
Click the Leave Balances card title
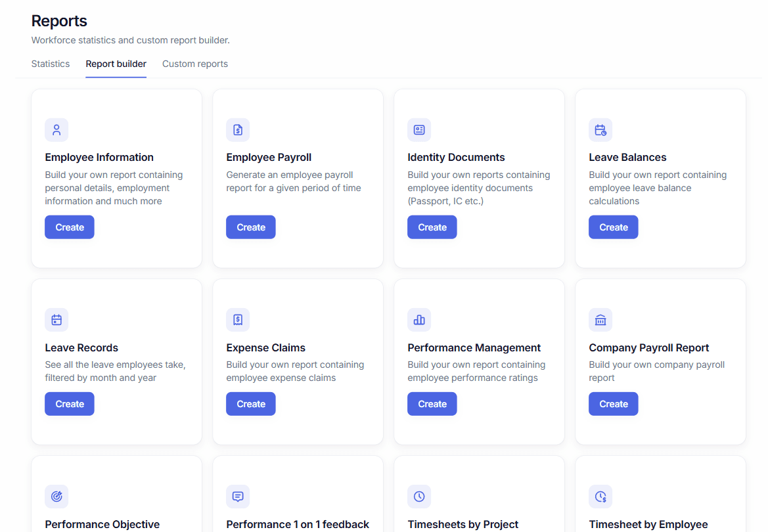click(627, 157)
